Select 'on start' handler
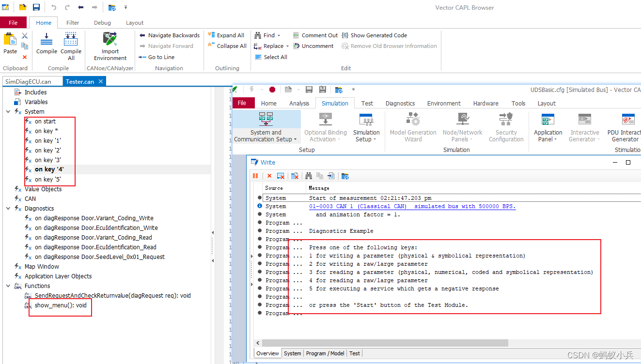641x364 pixels. [45, 121]
